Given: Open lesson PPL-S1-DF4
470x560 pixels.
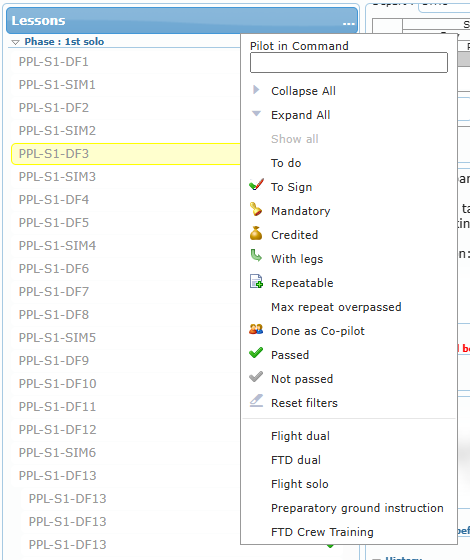Looking at the screenshot, I should pos(54,200).
